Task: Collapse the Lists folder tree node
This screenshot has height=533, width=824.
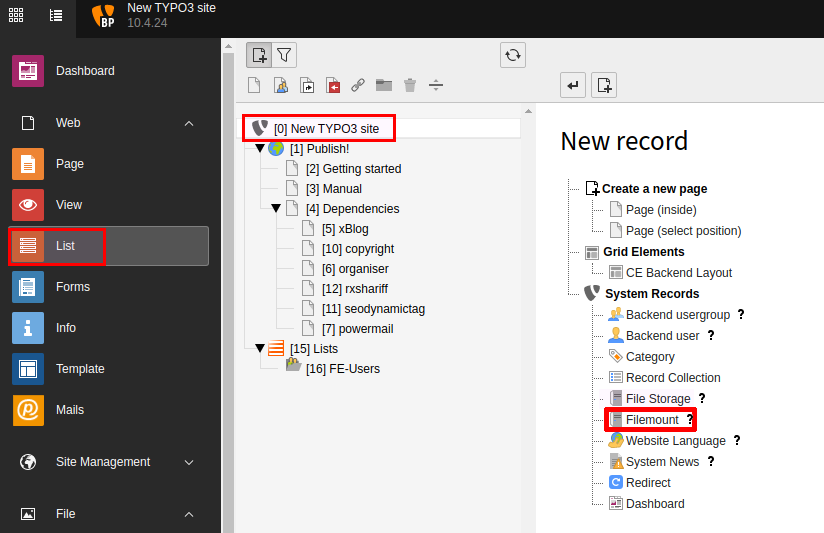Action: point(260,349)
